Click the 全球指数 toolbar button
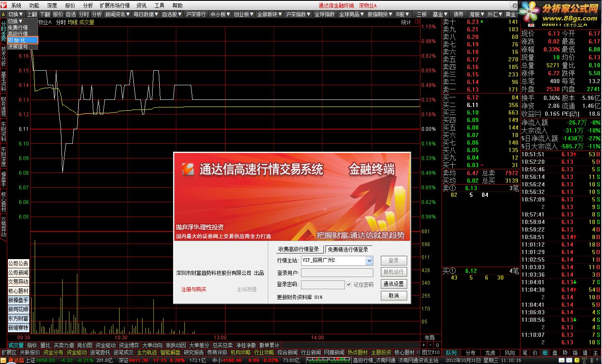The width and height of the screenshot is (602, 364). click(x=324, y=14)
